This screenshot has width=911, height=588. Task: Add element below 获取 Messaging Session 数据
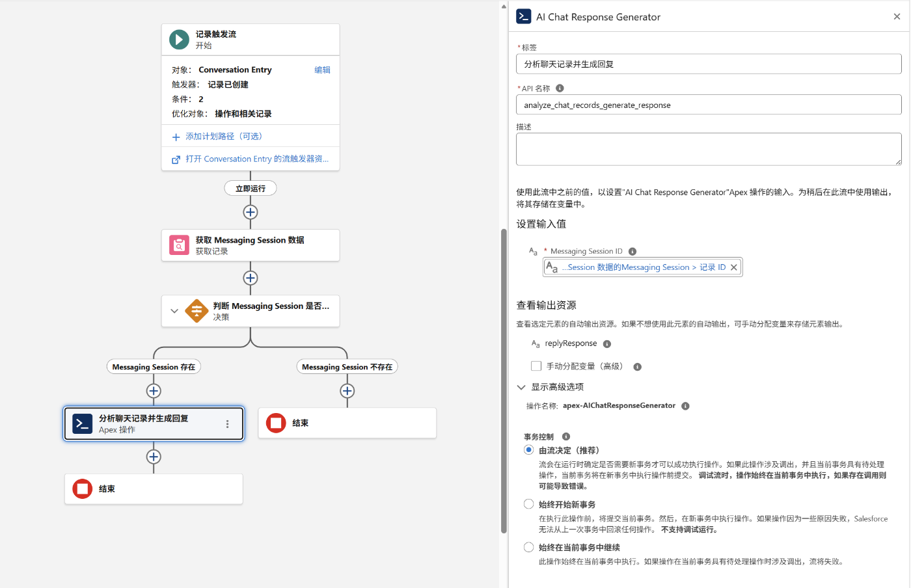(251, 278)
